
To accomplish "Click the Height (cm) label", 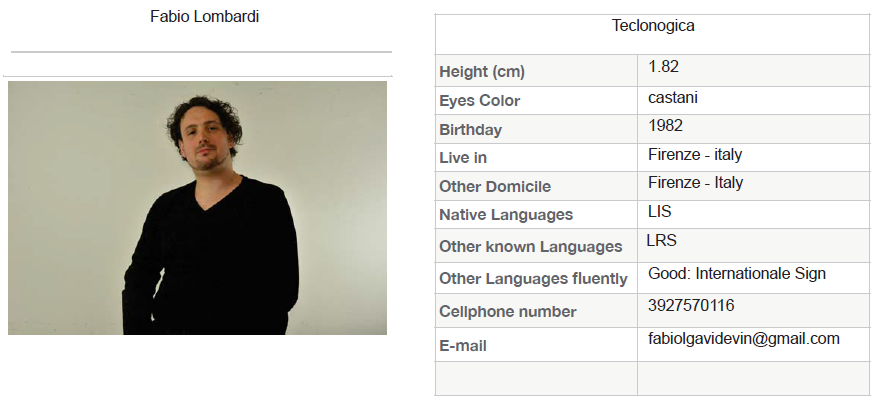I will [482, 72].
